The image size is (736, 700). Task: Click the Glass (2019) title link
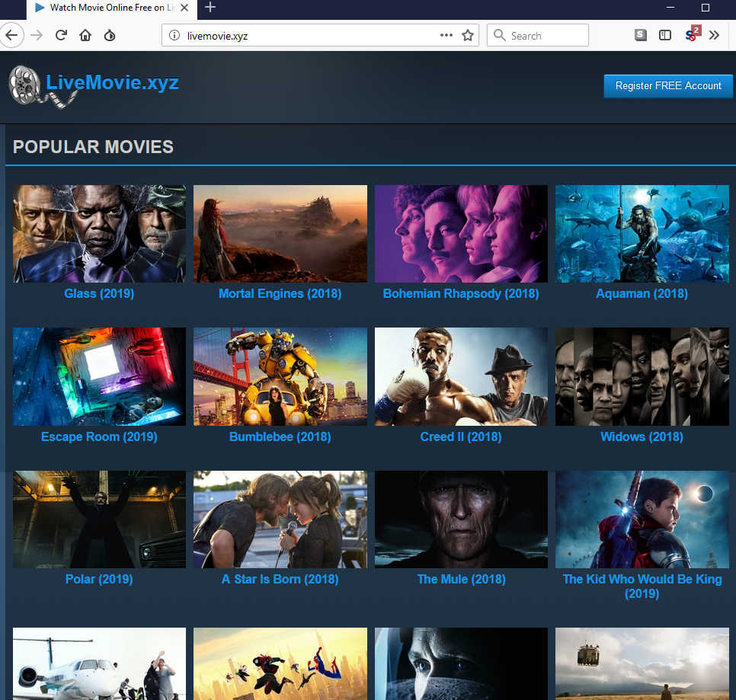pyautogui.click(x=99, y=294)
